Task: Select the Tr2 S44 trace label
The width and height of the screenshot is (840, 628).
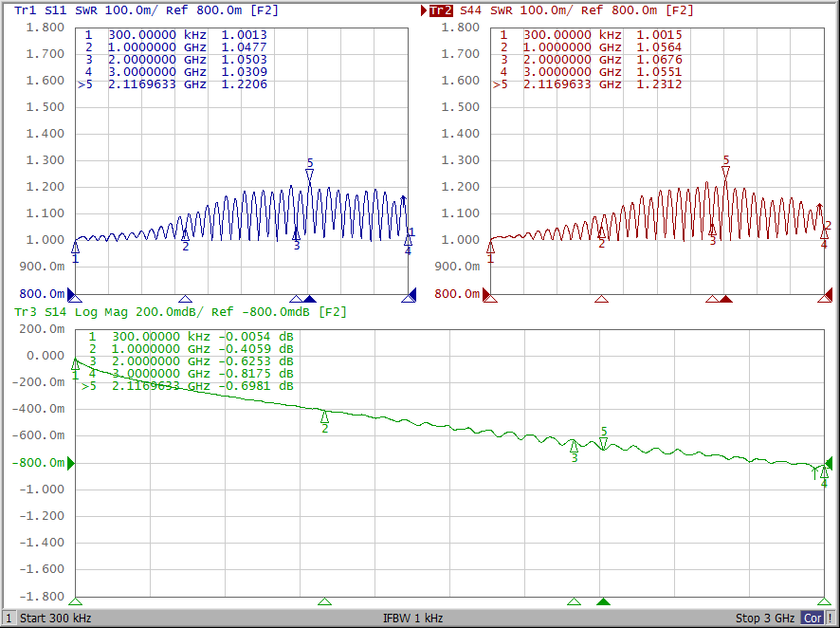Action: point(441,10)
